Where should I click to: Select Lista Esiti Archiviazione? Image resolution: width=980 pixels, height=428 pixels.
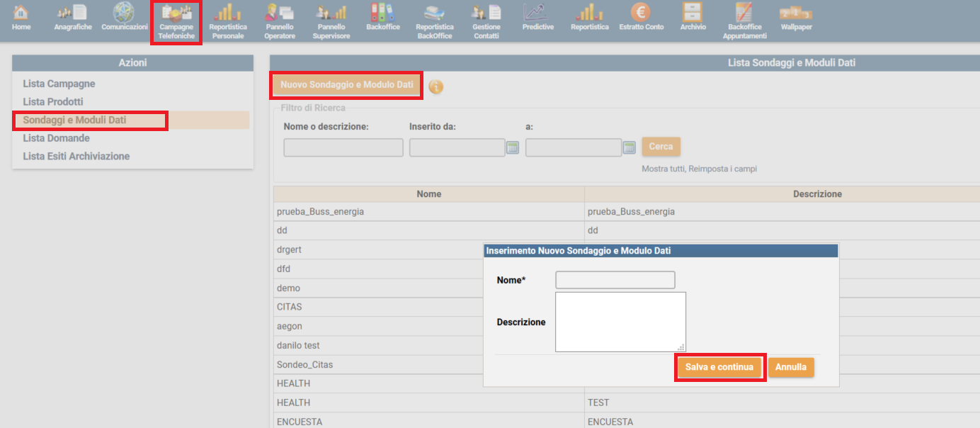[76, 156]
